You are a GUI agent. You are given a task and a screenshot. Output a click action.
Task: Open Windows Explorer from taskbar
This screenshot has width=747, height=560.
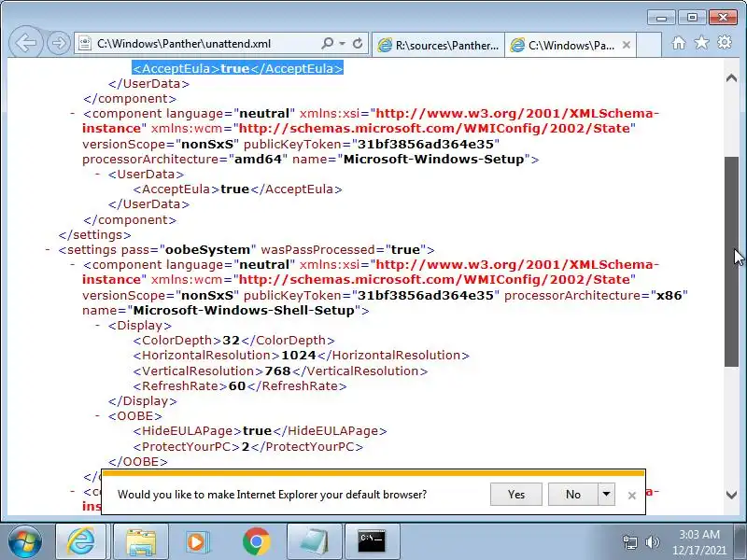(x=141, y=541)
